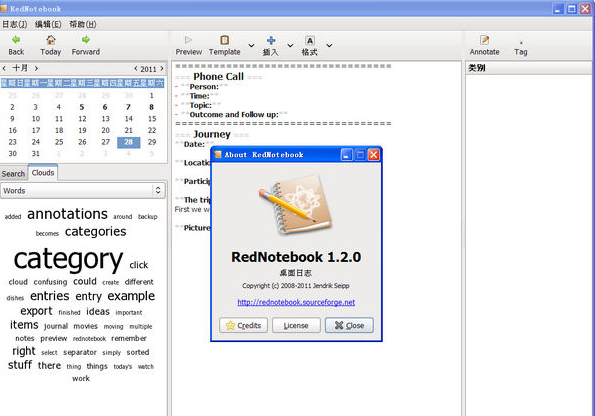Click the Journey heading in editor
This screenshot has width=595, height=416.
(212, 134)
